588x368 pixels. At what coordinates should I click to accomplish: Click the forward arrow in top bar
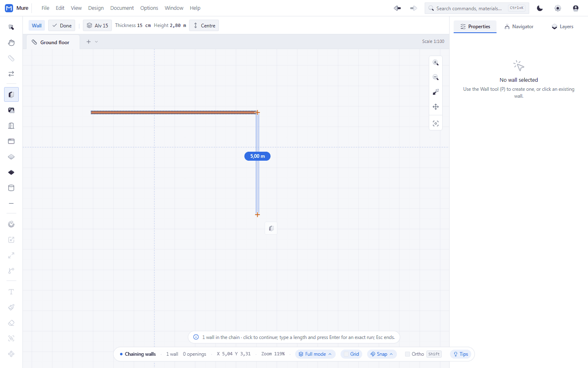[414, 8]
